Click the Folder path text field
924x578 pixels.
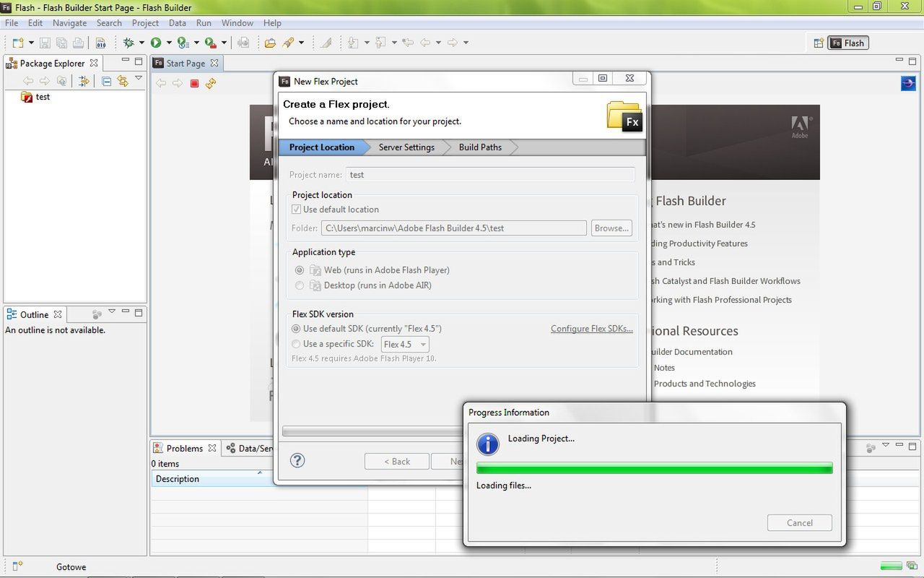[454, 228]
